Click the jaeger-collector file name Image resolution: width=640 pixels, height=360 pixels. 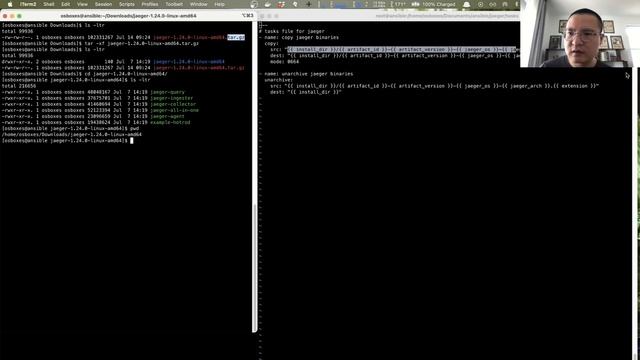pos(173,104)
